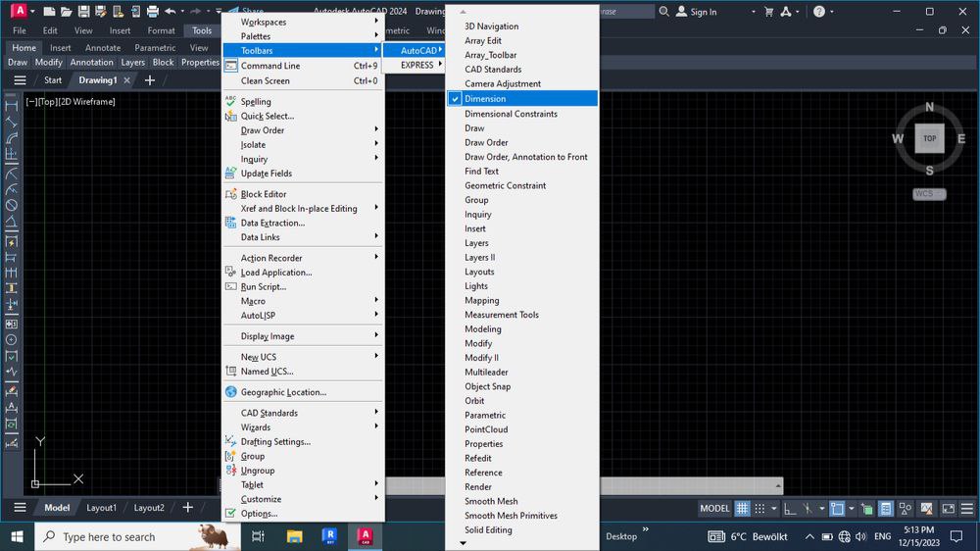Click the TOP face of the ViewCube
Screen dimensions: 980x551
click(x=929, y=138)
